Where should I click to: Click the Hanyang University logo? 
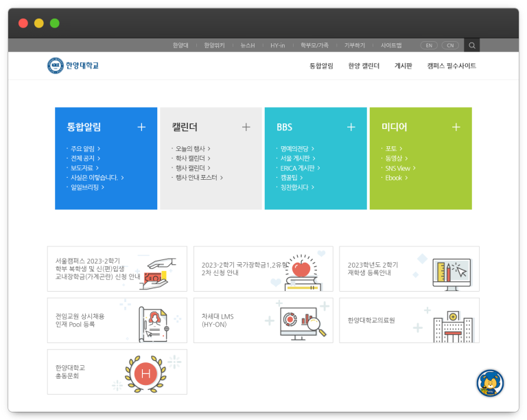tap(73, 65)
